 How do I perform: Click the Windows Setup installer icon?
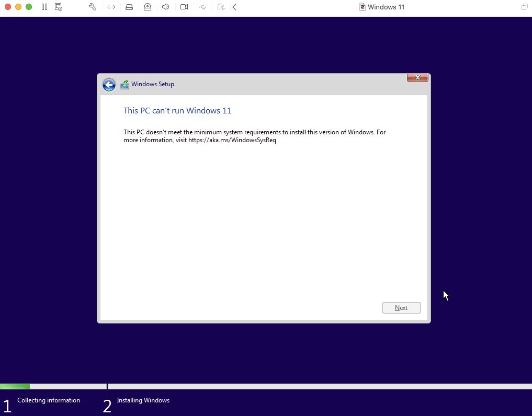pos(124,85)
